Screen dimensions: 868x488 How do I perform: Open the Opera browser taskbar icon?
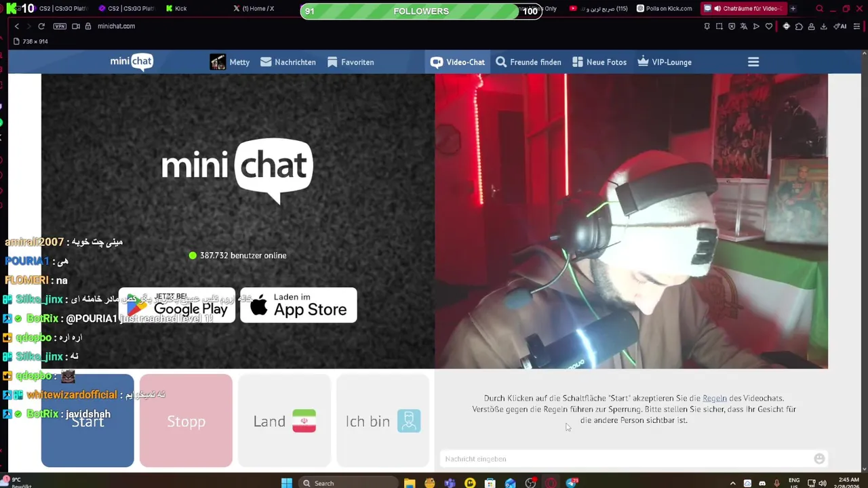[x=551, y=483]
